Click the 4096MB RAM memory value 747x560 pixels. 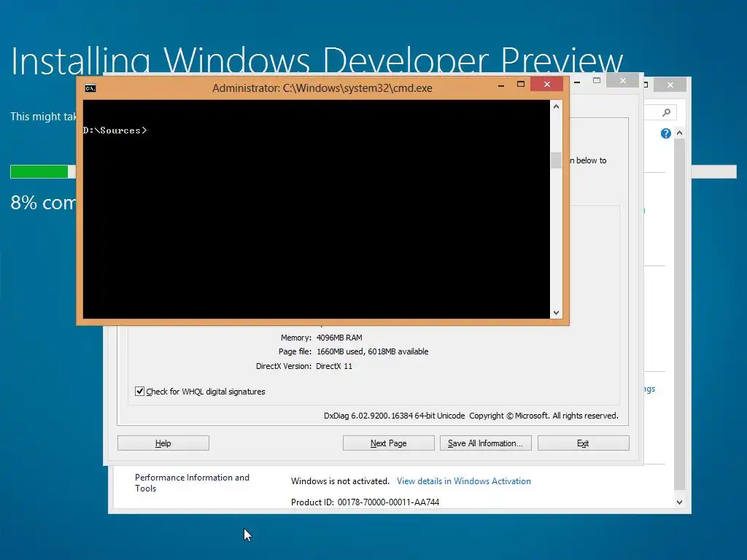(339, 338)
